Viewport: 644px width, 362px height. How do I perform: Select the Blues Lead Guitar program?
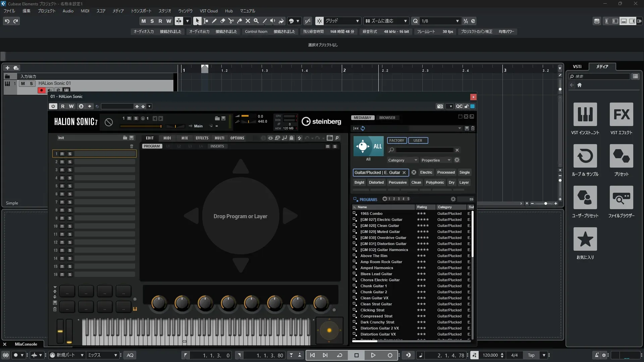[x=376, y=274]
